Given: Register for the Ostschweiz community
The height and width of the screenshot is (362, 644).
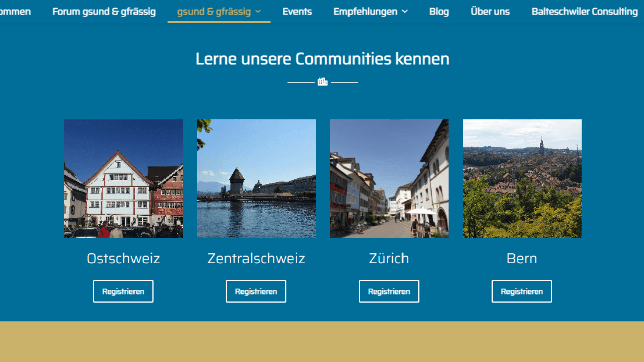Looking at the screenshot, I should [123, 291].
